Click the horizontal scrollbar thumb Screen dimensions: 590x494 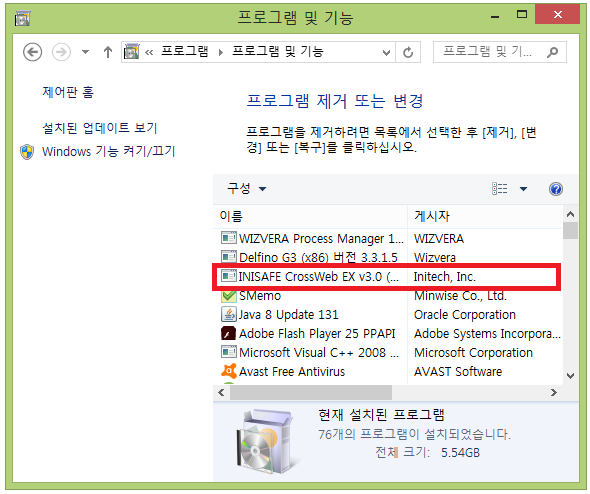[x=311, y=393]
